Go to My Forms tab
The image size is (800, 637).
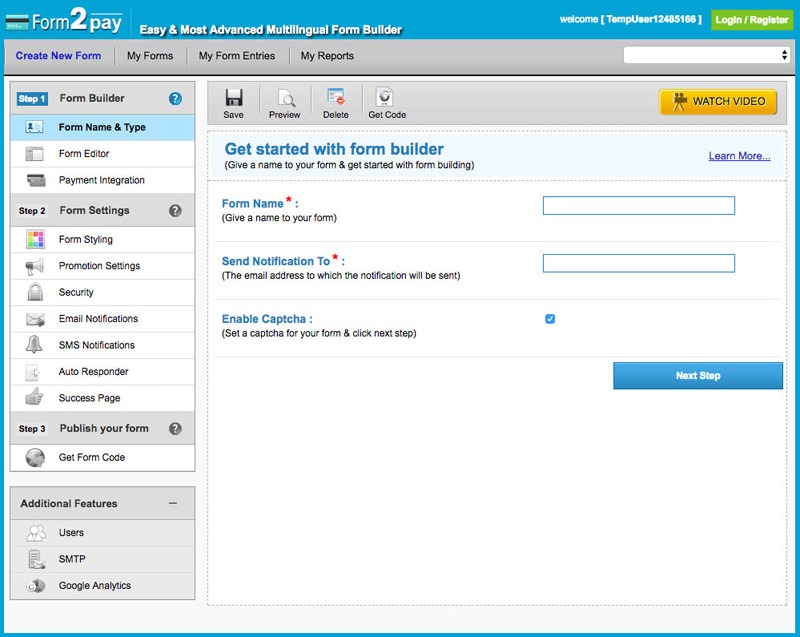click(x=150, y=56)
